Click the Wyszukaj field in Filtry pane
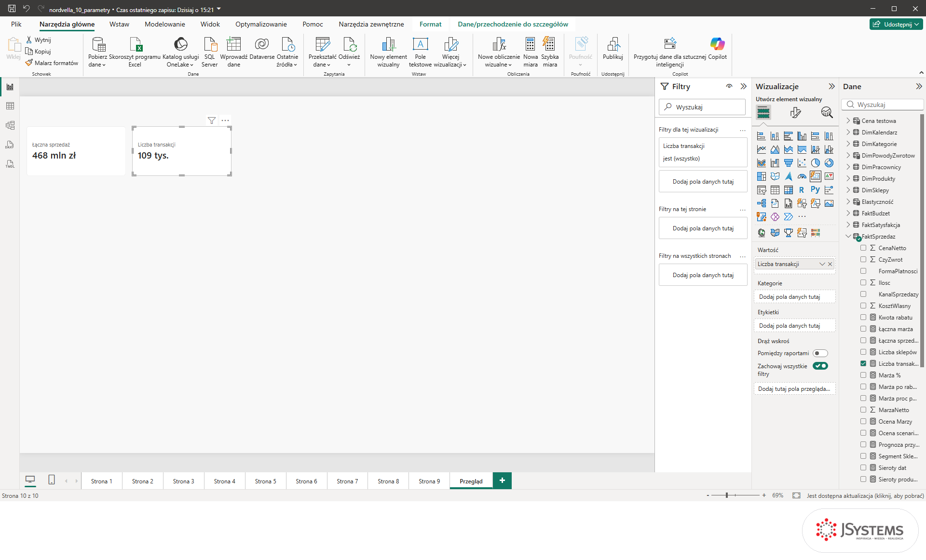 pyautogui.click(x=702, y=107)
